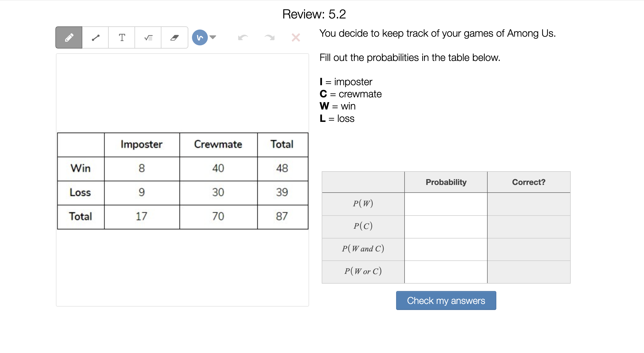The width and height of the screenshot is (644, 353).
Task: Click the Probability column header
Action: [446, 182]
